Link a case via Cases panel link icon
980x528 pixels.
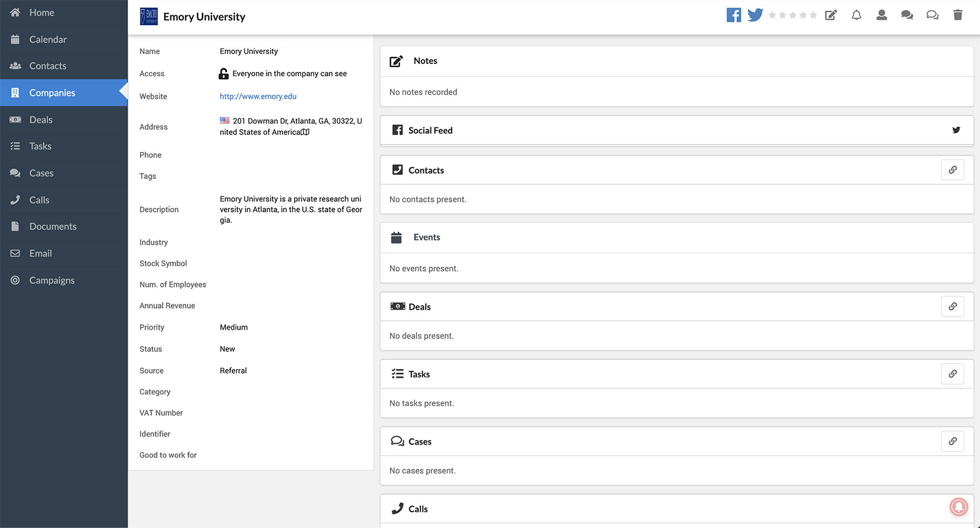pos(952,441)
